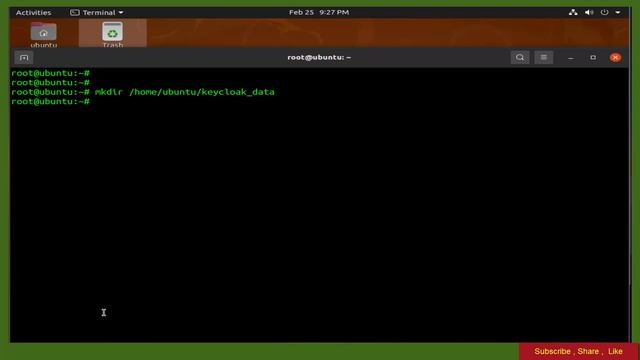Viewport: 640px width, 360px height.
Task: Expand the system menu arrow
Action: (x=618, y=13)
